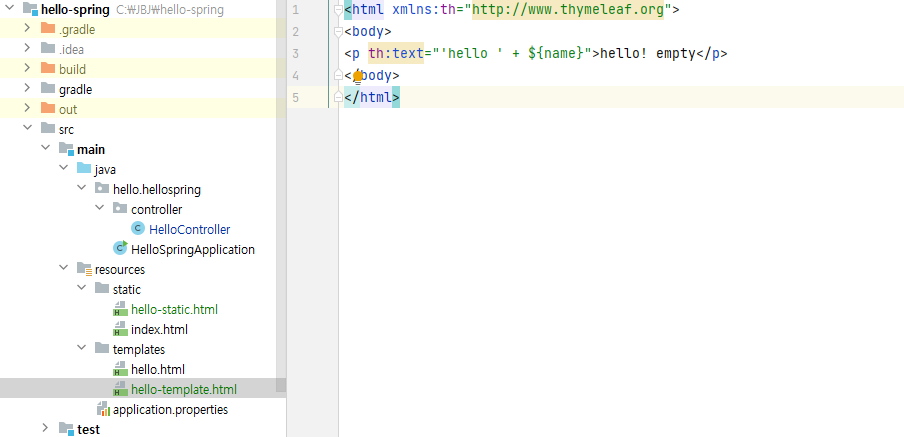Expand the test folder
The image size is (904, 437).
coord(45,429)
